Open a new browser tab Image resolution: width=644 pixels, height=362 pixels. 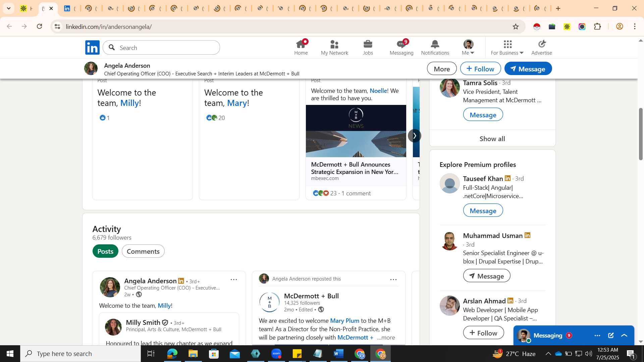pyautogui.click(x=558, y=8)
